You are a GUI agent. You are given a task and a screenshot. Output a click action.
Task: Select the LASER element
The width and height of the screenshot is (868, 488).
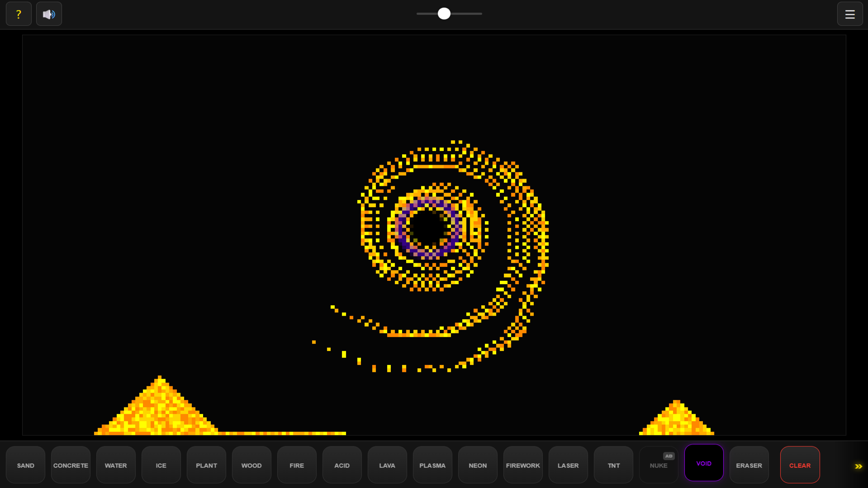pos(568,465)
